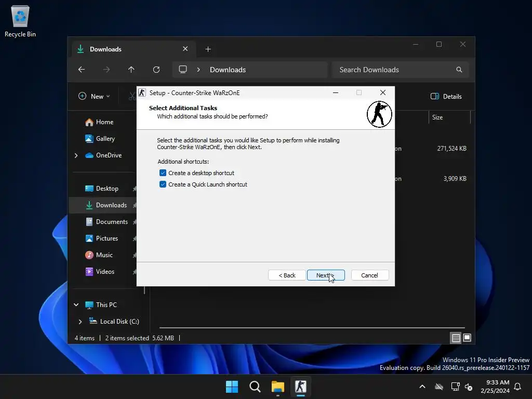
Task: Switch to large thumbnails view
Action: pos(467,338)
